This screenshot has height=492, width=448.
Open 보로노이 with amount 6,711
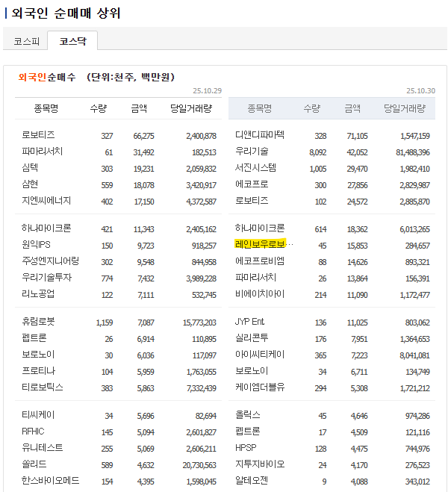pyautogui.click(x=252, y=370)
